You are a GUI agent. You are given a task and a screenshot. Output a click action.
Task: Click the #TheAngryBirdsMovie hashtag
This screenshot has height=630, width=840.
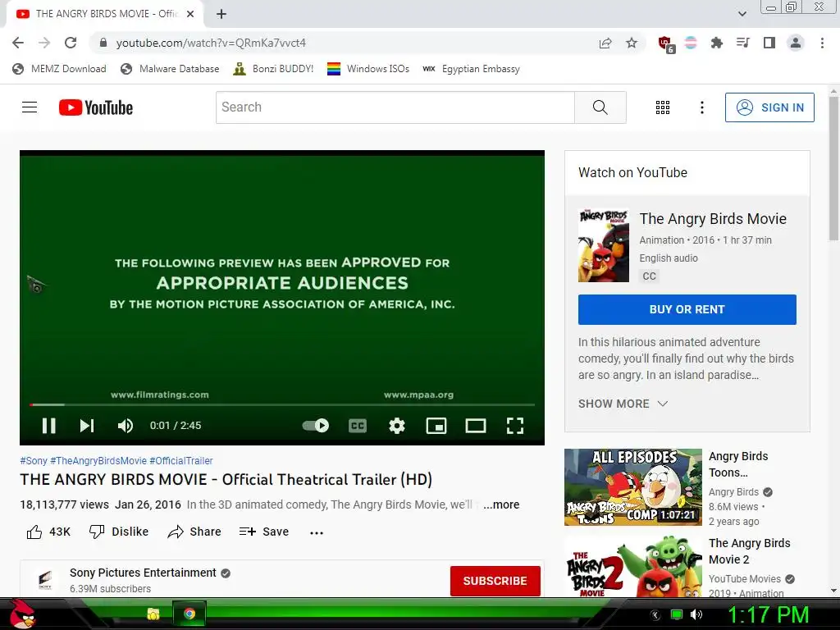[98, 461]
